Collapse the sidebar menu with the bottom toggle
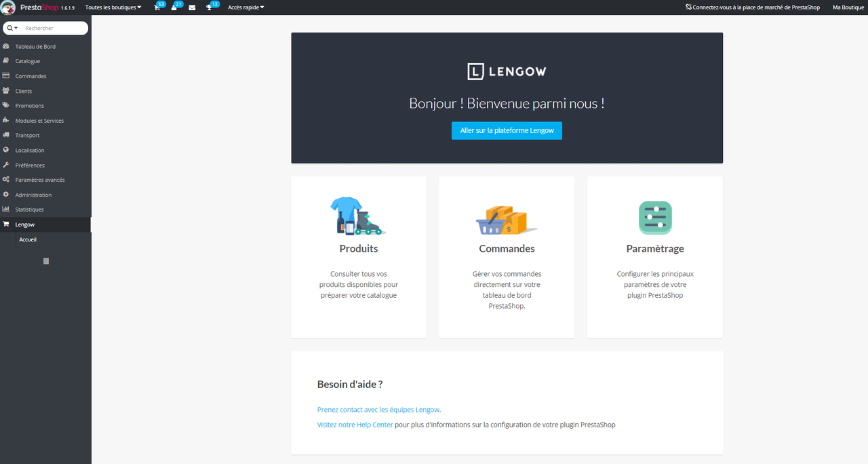The image size is (868, 464). click(x=45, y=261)
